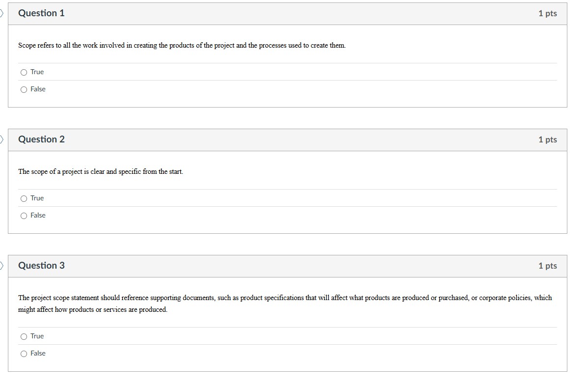Select False for Question 2

(x=24, y=215)
